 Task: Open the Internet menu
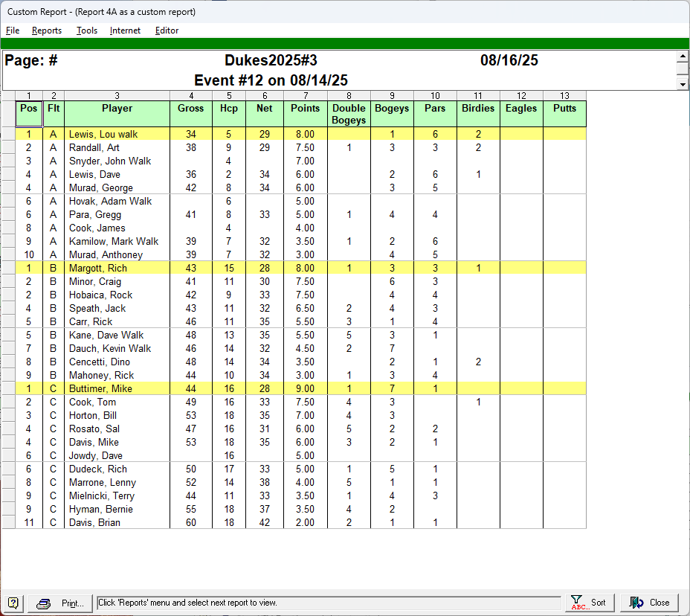tap(125, 31)
